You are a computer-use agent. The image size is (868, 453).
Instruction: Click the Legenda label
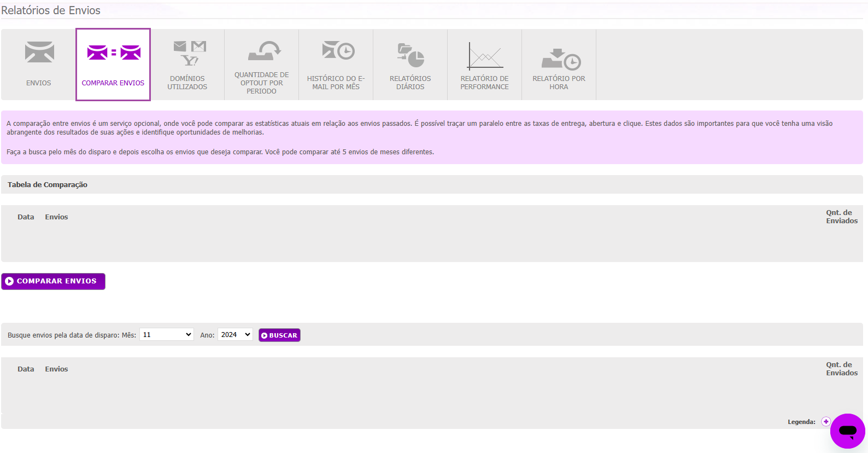click(801, 422)
